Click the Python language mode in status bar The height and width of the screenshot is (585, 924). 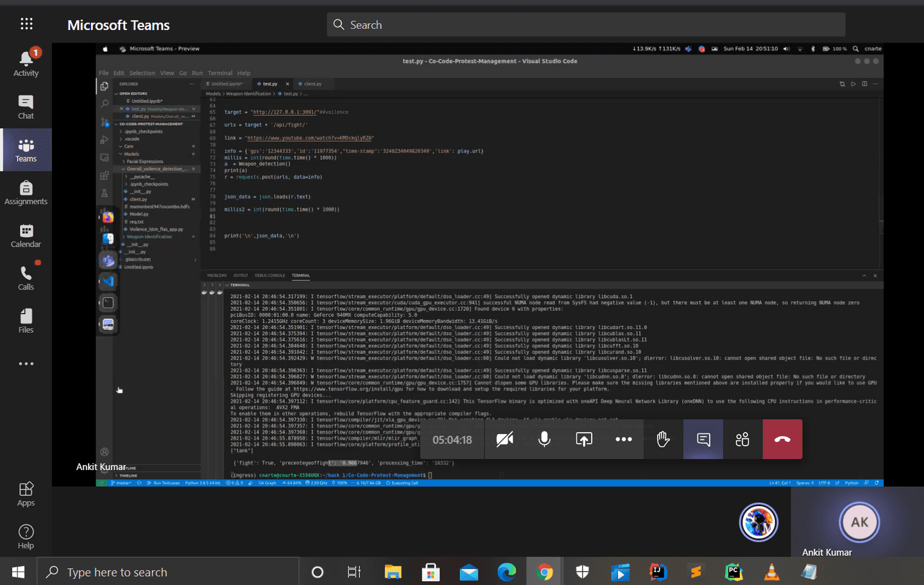[851, 483]
